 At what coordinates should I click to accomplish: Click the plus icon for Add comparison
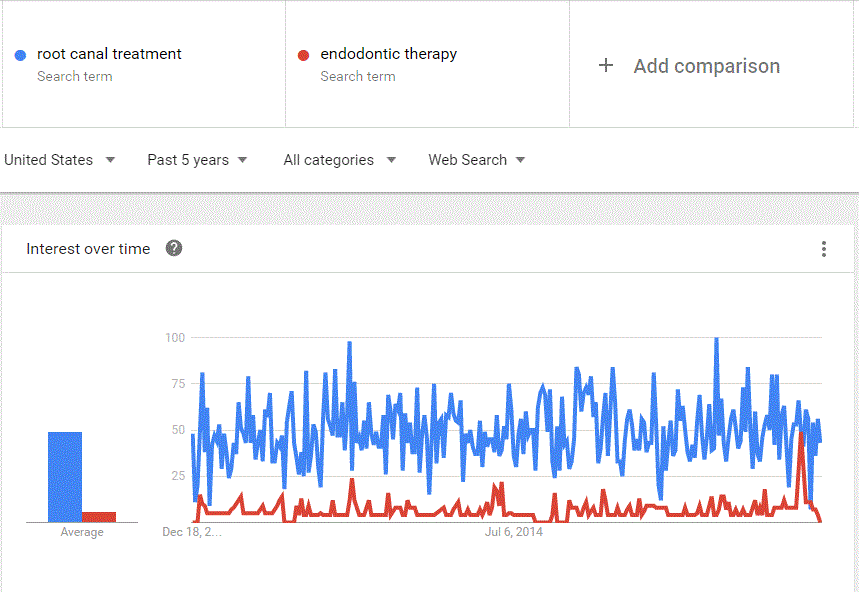point(605,66)
